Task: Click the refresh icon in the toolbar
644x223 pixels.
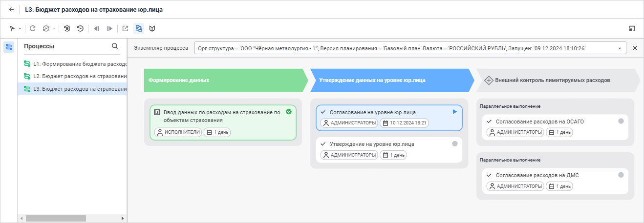Action: 33,29
